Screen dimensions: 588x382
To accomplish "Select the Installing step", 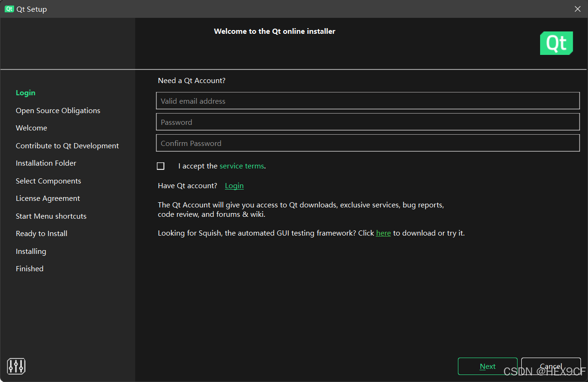I will tap(31, 252).
